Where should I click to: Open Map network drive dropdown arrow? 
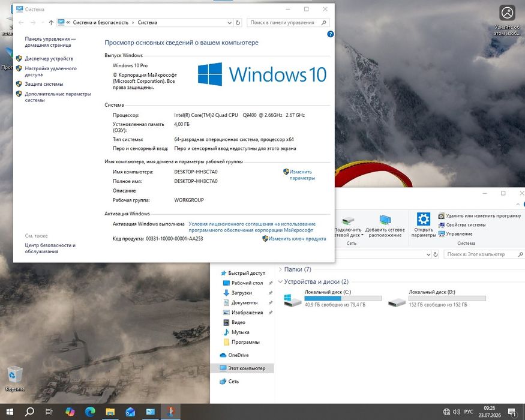(x=362, y=235)
